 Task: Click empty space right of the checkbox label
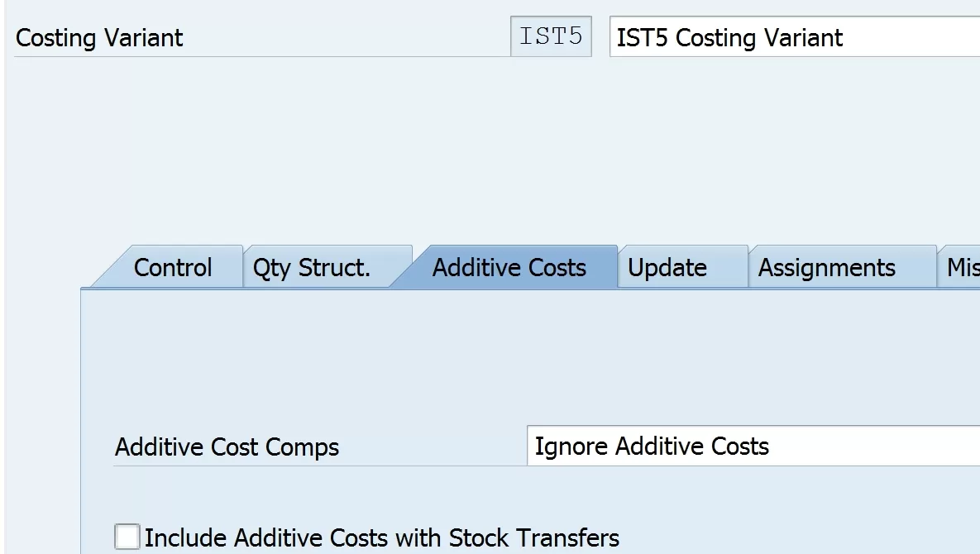786,538
